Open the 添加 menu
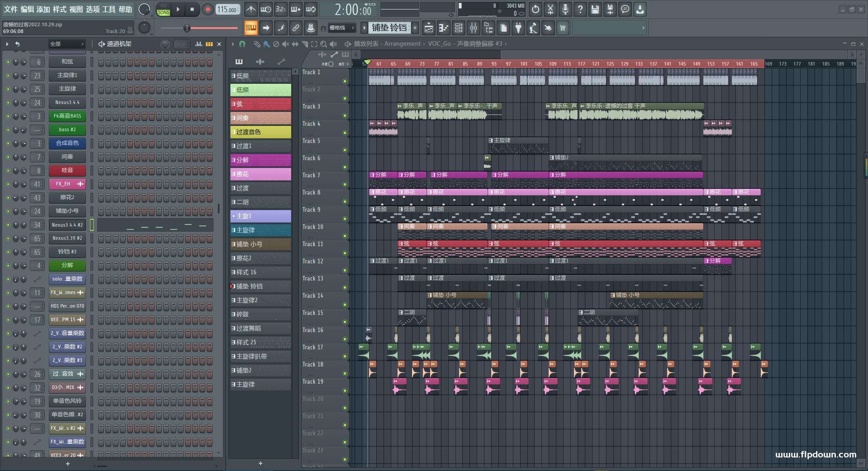This screenshot has width=868, height=471. pyautogui.click(x=43, y=9)
